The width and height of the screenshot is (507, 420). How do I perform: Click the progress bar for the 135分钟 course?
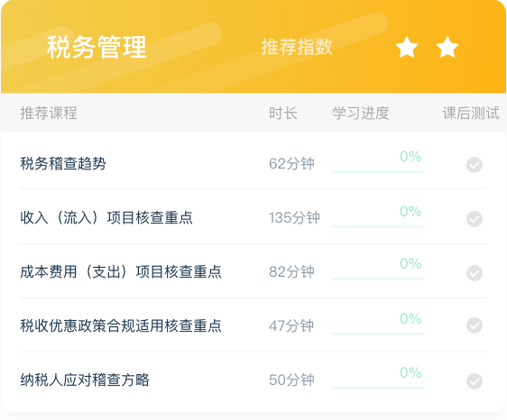point(378,226)
